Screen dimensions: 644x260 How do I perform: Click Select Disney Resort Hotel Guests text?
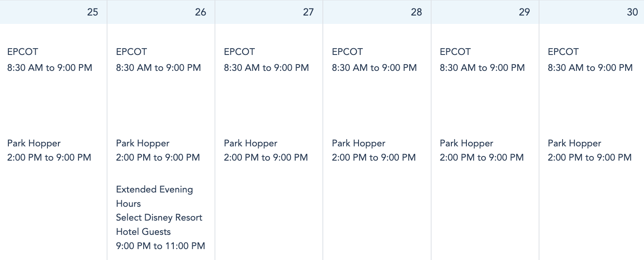click(x=159, y=224)
